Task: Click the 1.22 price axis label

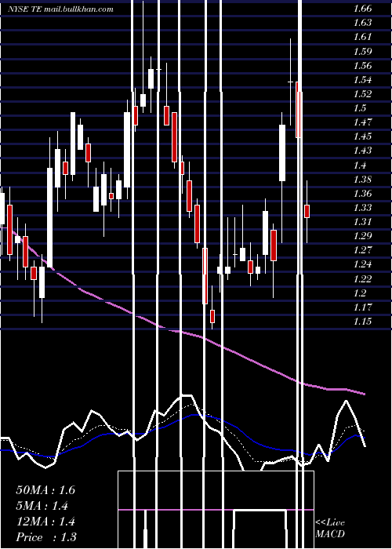Action: 362,278
